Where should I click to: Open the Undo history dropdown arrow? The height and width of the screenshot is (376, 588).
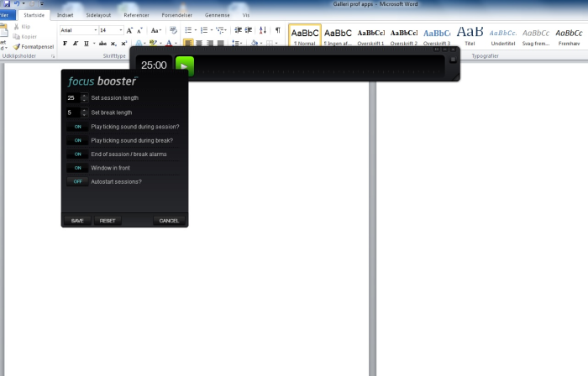click(24, 3)
